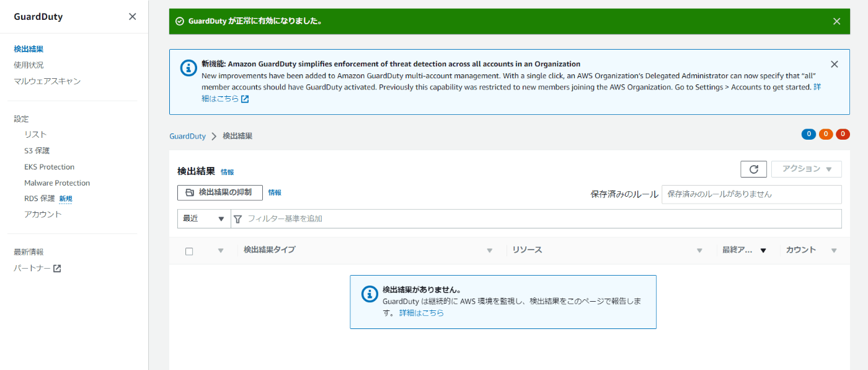The width and height of the screenshot is (868, 370).
Task: Dismiss the green success banner
Action: pos(836,21)
